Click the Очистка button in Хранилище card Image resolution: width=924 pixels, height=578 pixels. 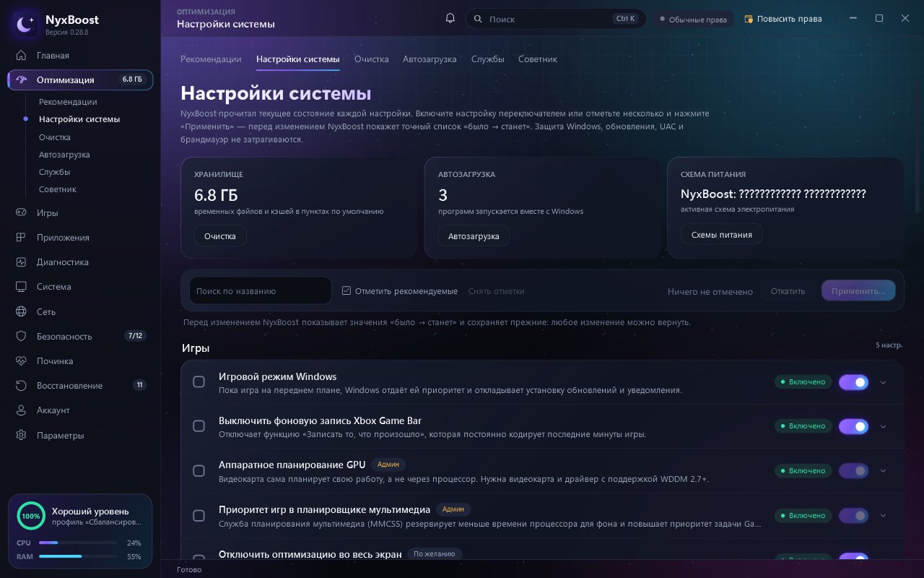[220, 236]
